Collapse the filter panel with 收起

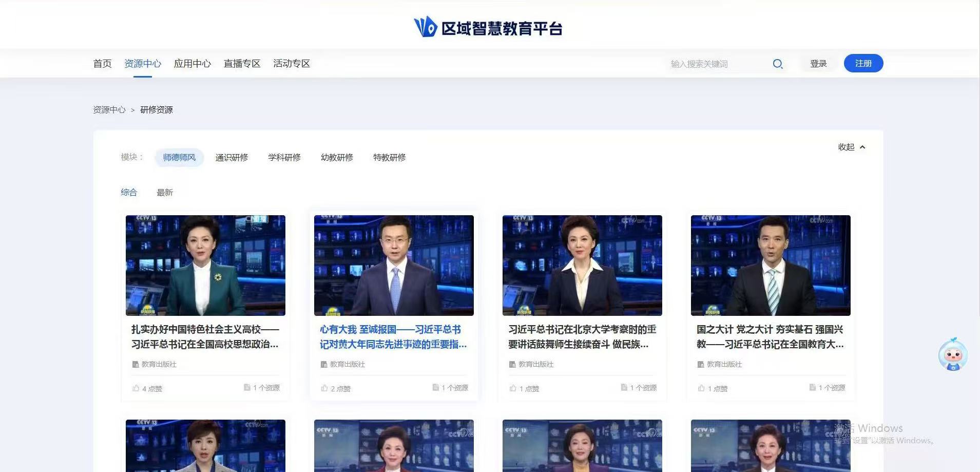(851, 147)
